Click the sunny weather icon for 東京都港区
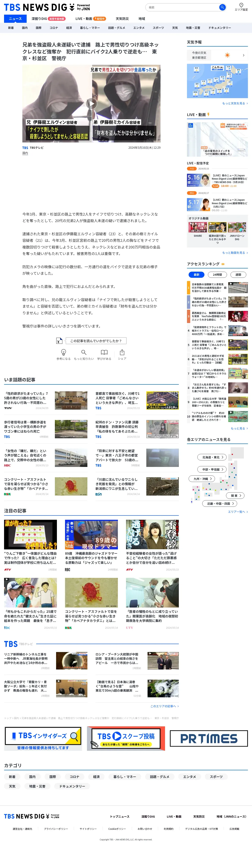 pos(227,55)
